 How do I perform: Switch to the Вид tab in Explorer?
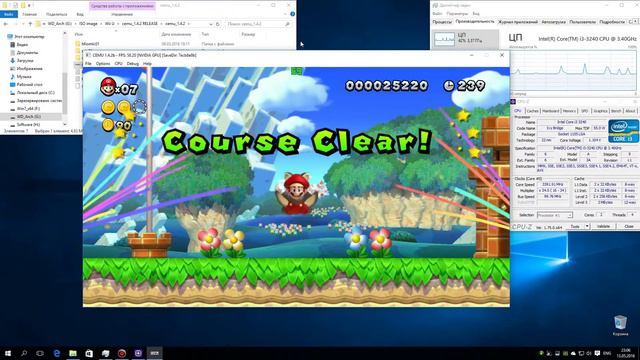coord(80,14)
